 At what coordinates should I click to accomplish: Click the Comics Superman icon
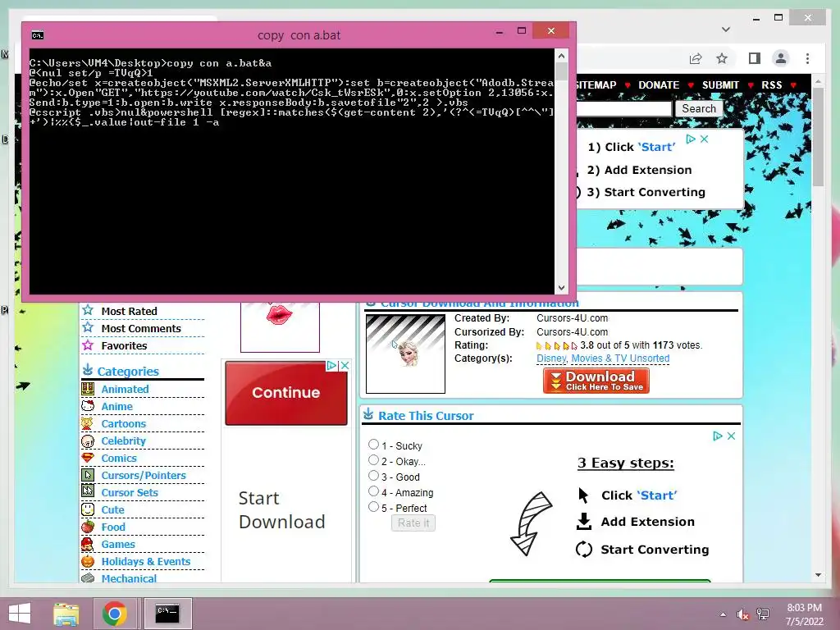(x=88, y=458)
